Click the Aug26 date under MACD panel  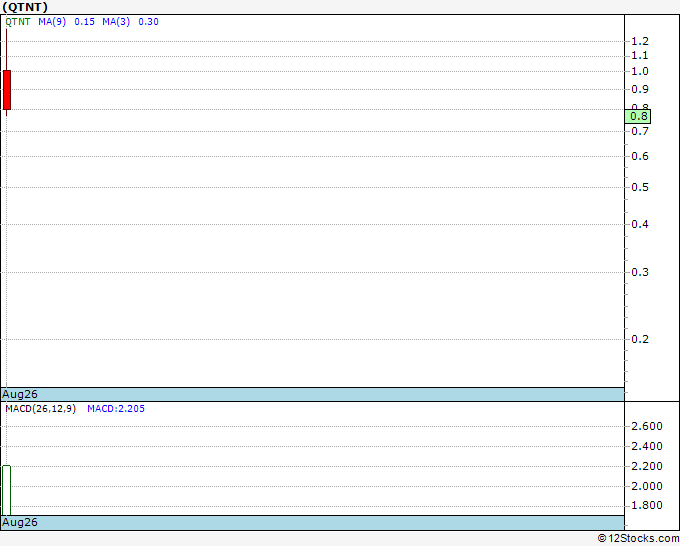(x=20, y=522)
